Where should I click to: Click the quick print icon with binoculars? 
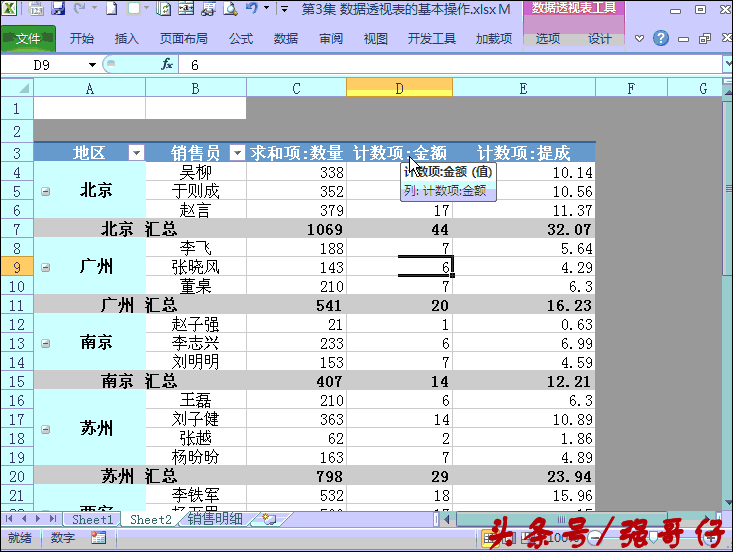(x=208, y=8)
